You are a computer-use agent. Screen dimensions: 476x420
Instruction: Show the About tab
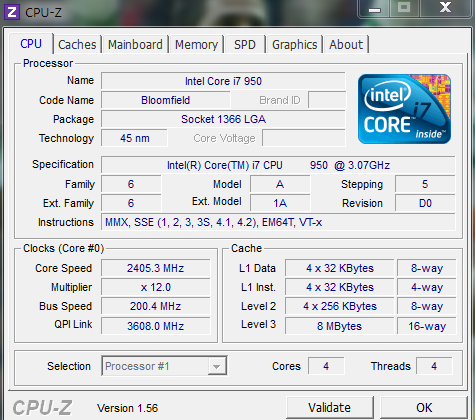[x=346, y=44]
